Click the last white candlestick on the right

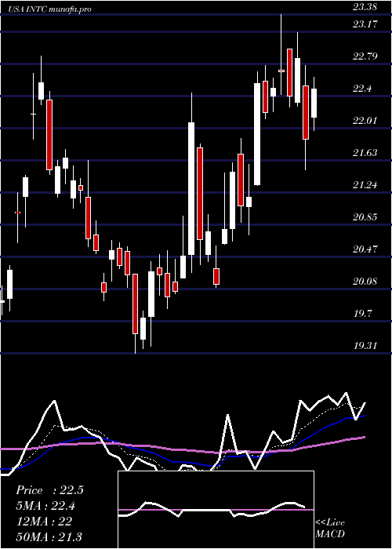[x=314, y=104]
